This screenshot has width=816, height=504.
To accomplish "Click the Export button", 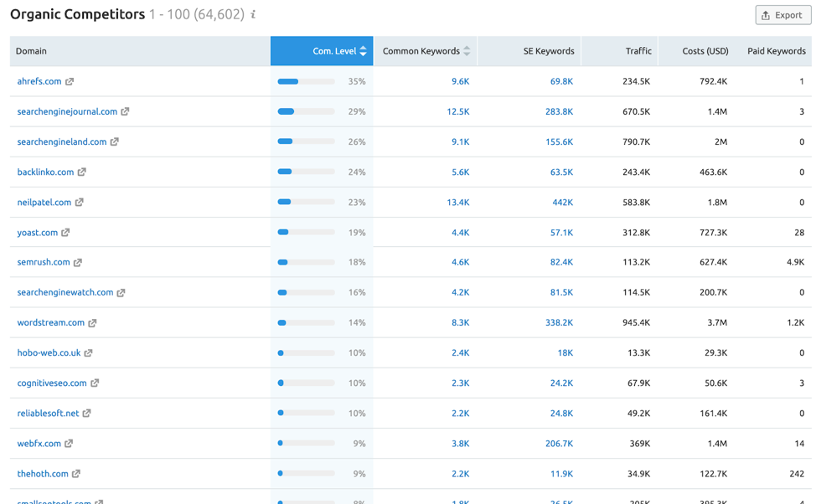I will 783,15.
